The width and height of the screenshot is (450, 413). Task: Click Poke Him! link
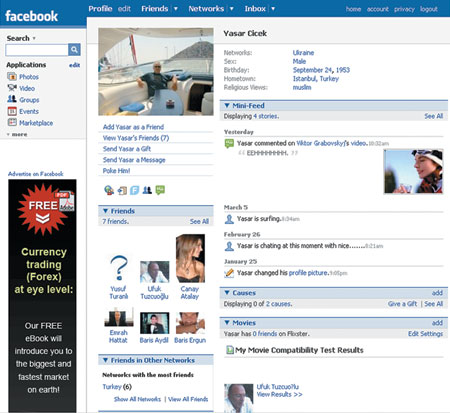116,171
